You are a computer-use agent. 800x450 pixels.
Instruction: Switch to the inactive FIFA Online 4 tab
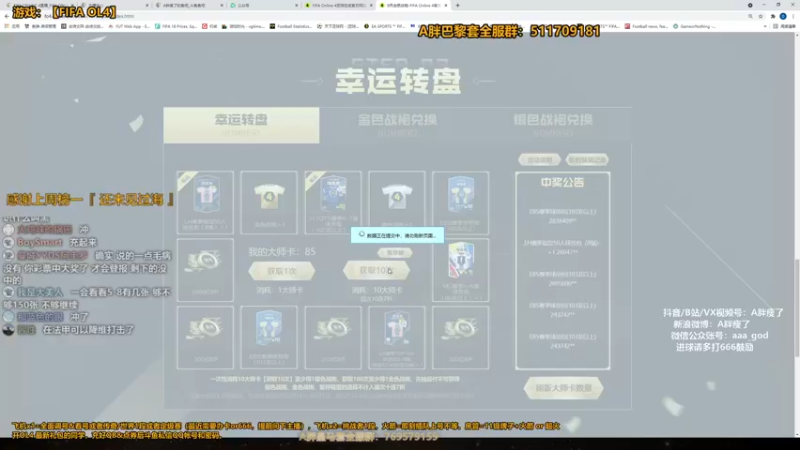coord(338,5)
